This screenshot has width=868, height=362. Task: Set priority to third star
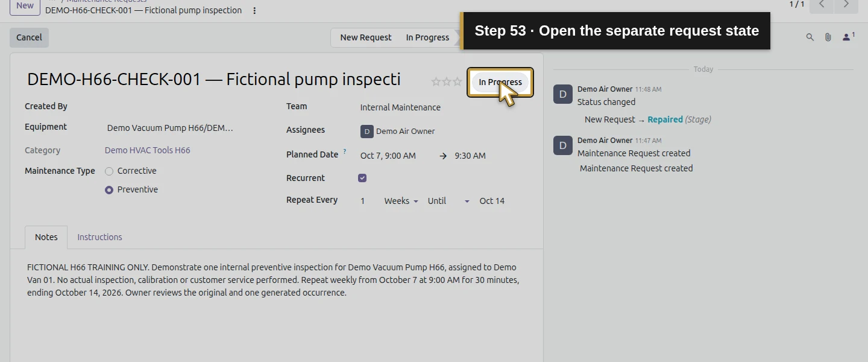[458, 81]
